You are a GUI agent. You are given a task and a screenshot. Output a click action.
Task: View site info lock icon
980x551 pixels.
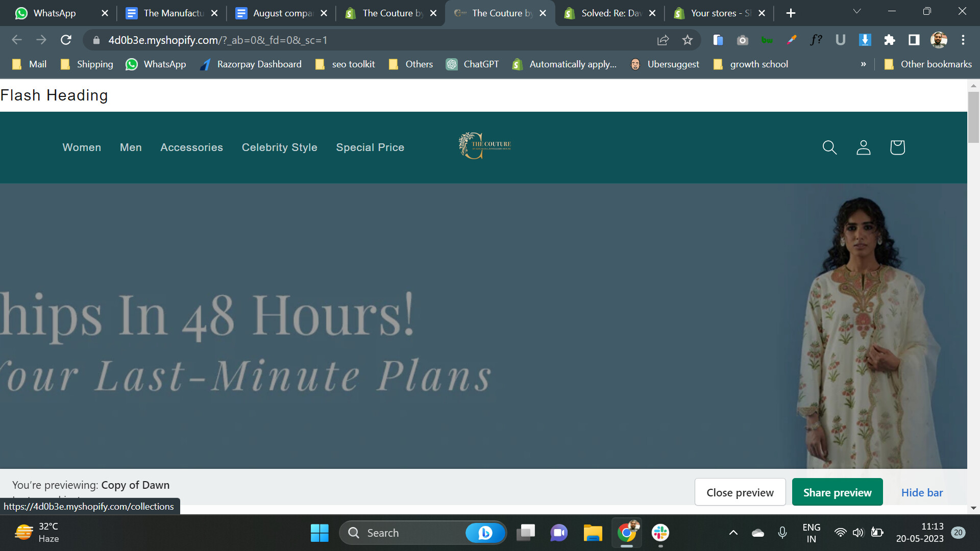96,40
